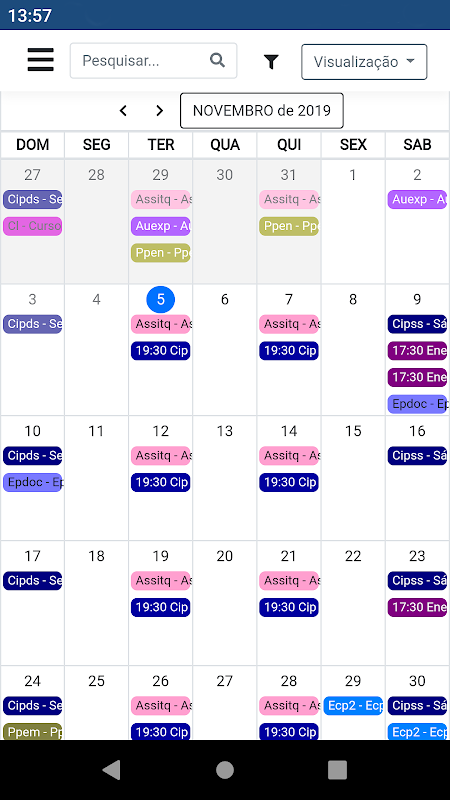
Task: Go to previous month arrow
Action: coord(123,111)
